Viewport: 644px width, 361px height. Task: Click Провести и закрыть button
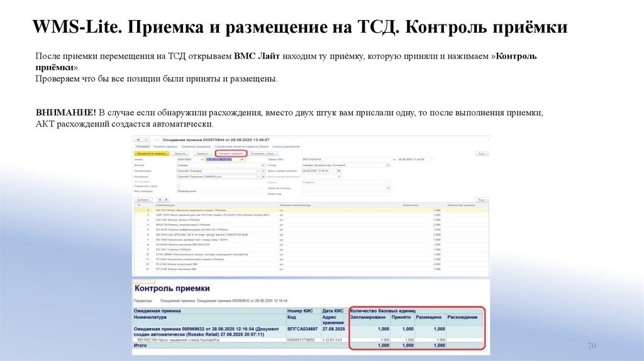click(x=152, y=153)
